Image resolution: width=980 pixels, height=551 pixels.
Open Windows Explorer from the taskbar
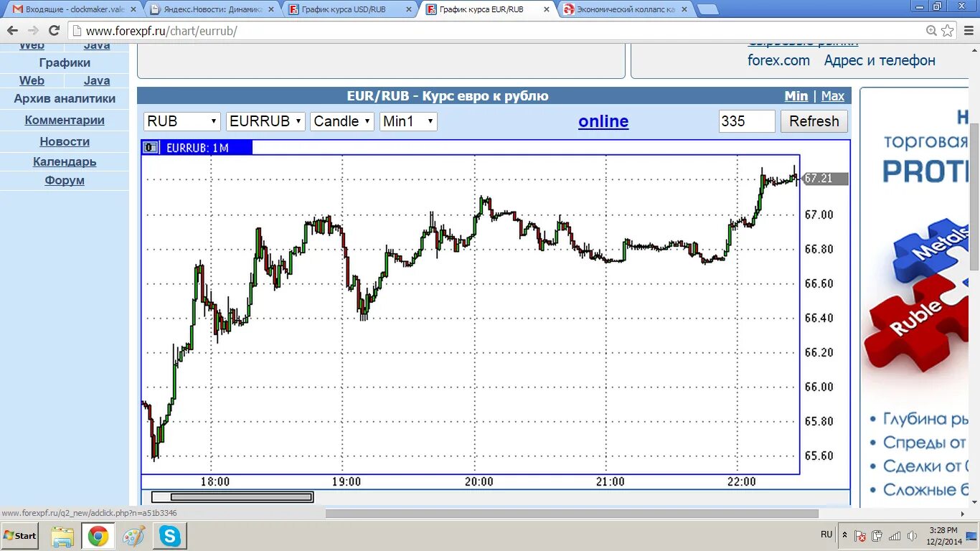[62, 536]
